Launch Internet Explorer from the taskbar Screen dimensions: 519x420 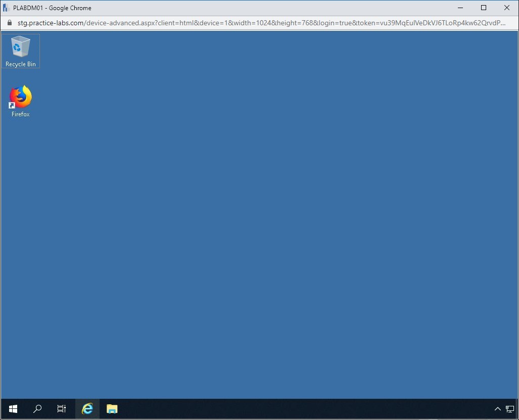[86, 409]
